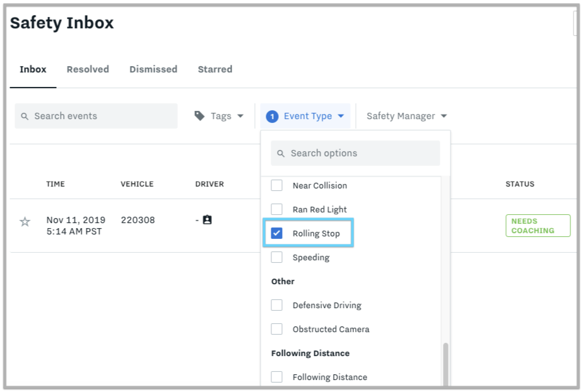This screenshot has width=583, height=392.
Task: Enable the Defensive Driving filter
Action: (276, 305)
